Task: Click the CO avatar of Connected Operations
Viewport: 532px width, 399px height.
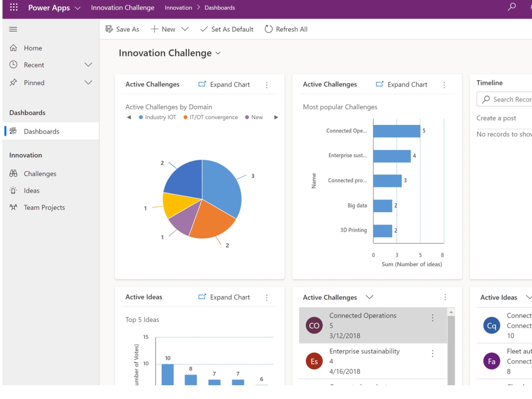Action: pos(314,326)
